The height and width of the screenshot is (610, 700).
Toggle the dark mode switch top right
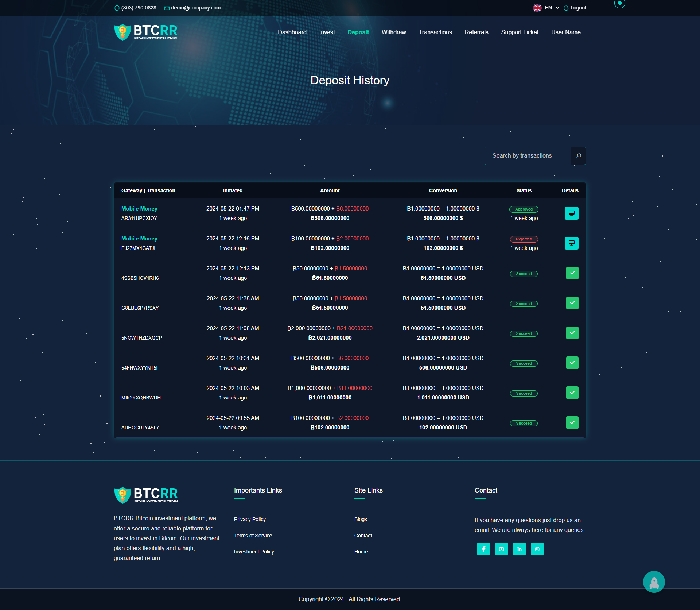[620, 4]
